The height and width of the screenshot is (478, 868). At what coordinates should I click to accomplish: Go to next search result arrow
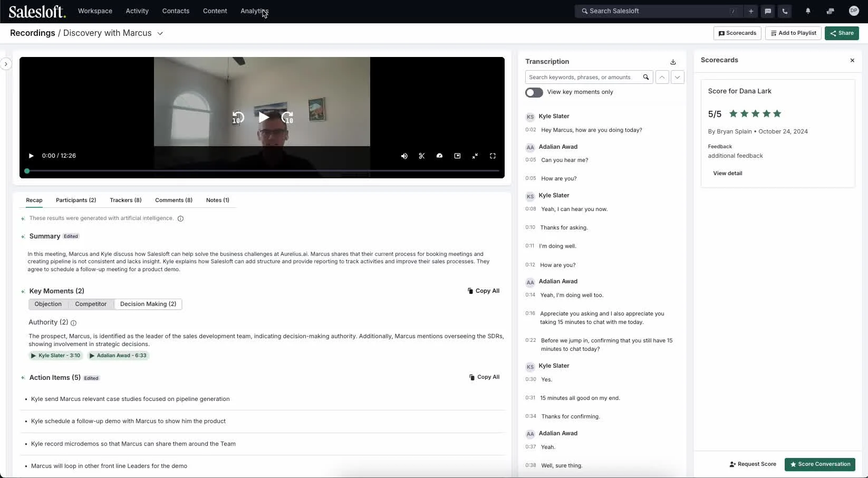tap(677, 77)
